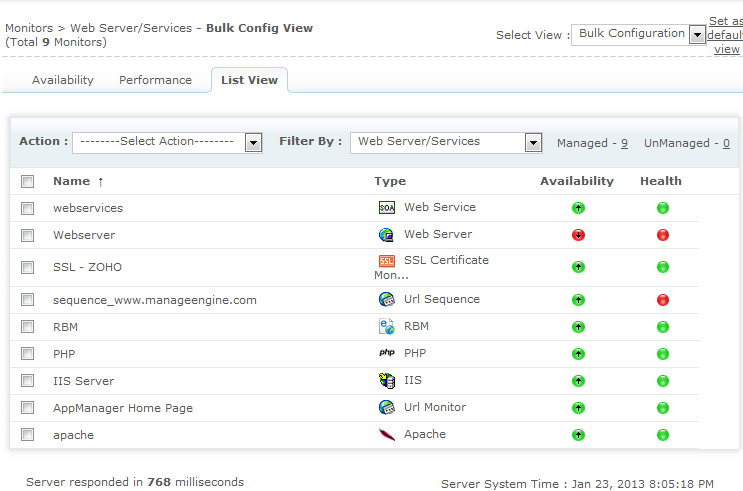
Task: Toggle the select-all checkbox in header
Action: (28, 182)
